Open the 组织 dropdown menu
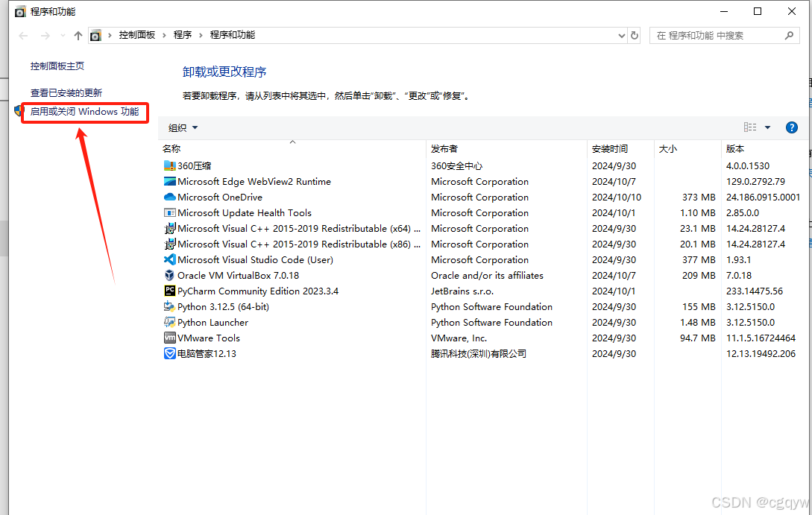Screen dimensions: 812x515 183,127
